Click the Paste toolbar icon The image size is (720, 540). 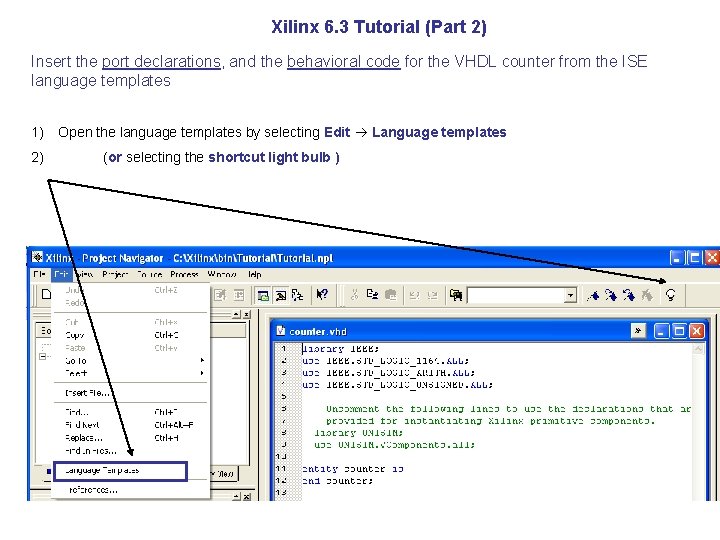coord(390,295)
